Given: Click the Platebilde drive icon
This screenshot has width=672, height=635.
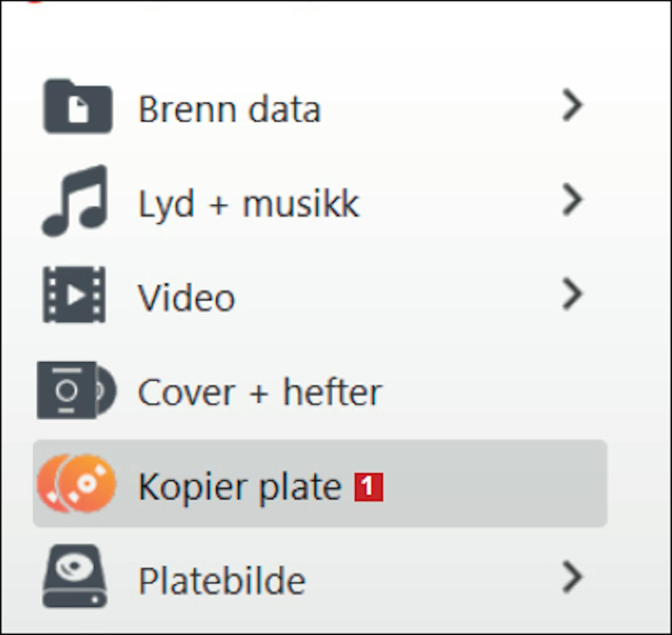Looking at the screenshot, I should click(75, 577).
